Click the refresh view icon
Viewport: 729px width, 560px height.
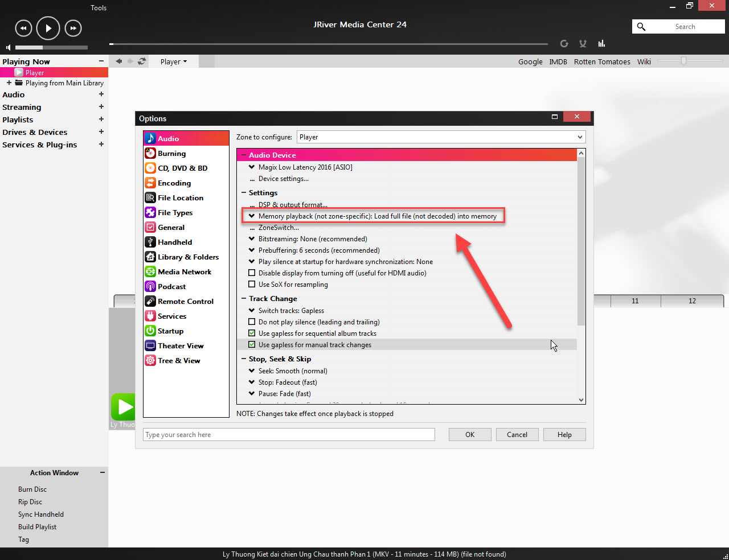142,61
